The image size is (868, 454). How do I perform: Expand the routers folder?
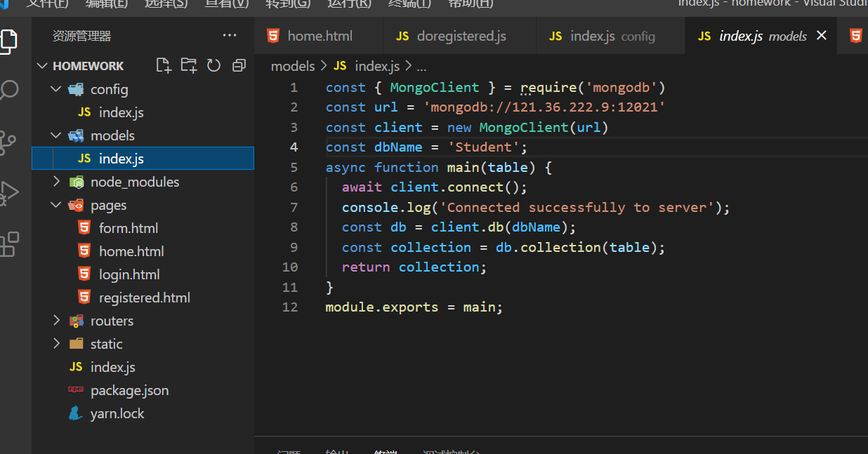112,321
